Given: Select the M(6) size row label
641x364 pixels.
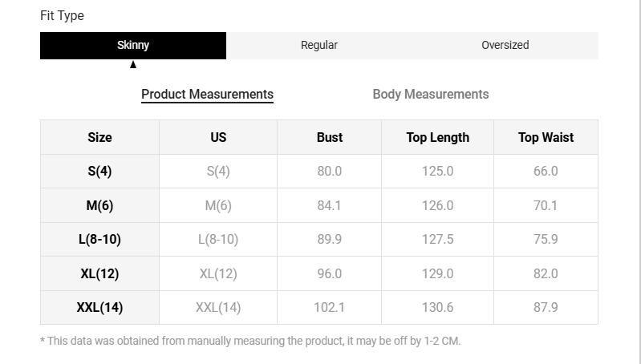Looking at the screenshot, I should (x=99, y=206).
